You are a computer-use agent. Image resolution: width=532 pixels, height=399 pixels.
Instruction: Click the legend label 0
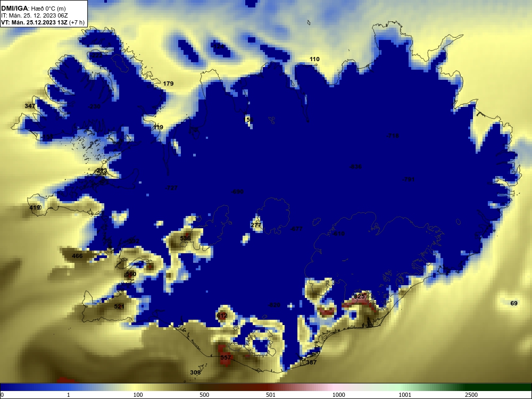coord(2,395)
